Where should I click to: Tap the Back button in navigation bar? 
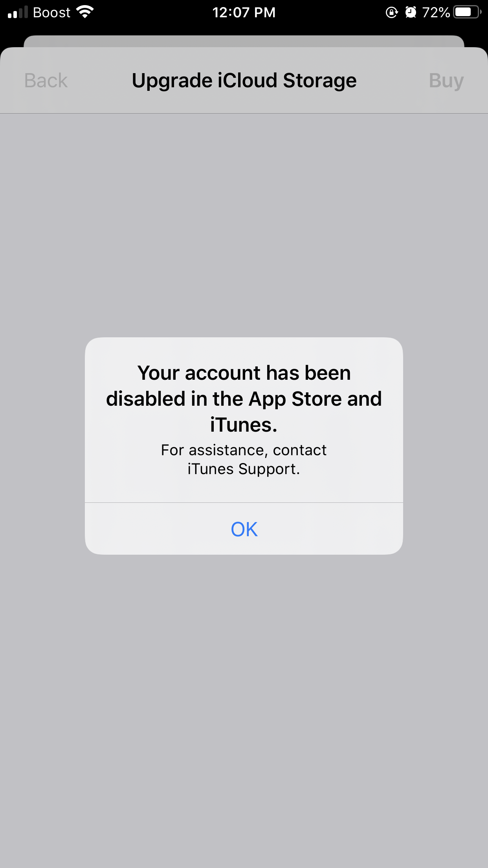[x=46, y=81]
